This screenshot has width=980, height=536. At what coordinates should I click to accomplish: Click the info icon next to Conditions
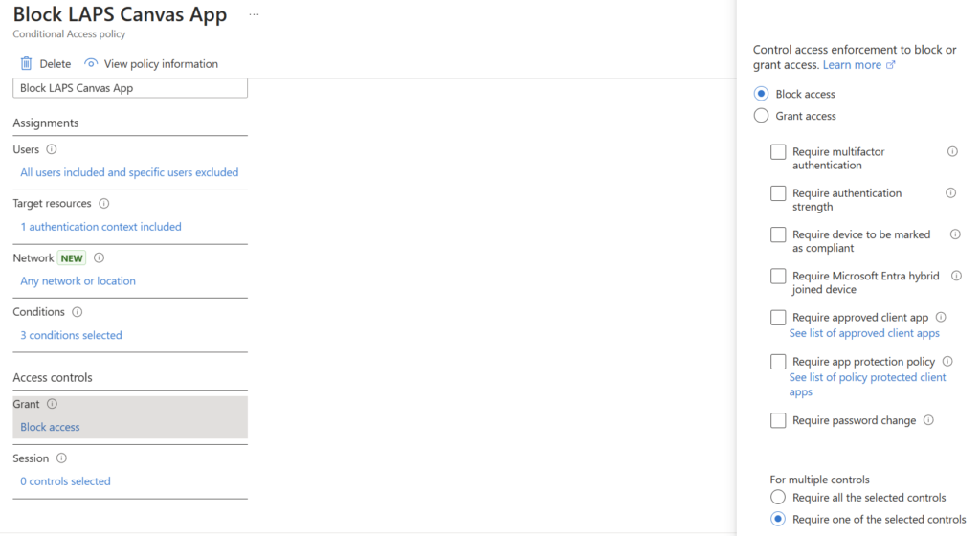(78, 312)
